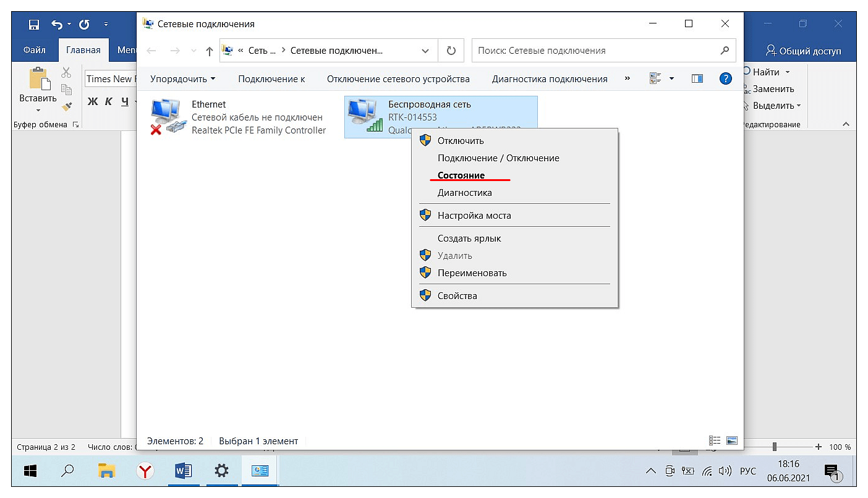Click Сетевые подключения breadcrumb segment
The image size is (868, 498).
click(336, 51)
